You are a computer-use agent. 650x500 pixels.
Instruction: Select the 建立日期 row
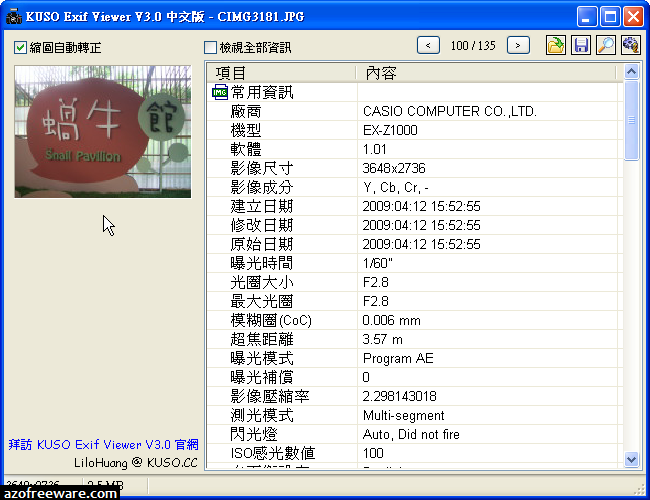click(x=415, y=206)
